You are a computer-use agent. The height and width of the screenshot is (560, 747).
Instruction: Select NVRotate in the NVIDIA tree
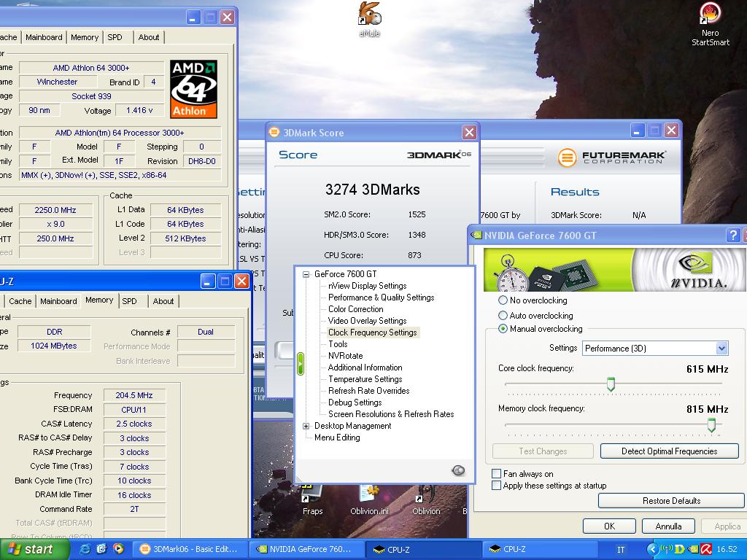click(x=345, y=356)
